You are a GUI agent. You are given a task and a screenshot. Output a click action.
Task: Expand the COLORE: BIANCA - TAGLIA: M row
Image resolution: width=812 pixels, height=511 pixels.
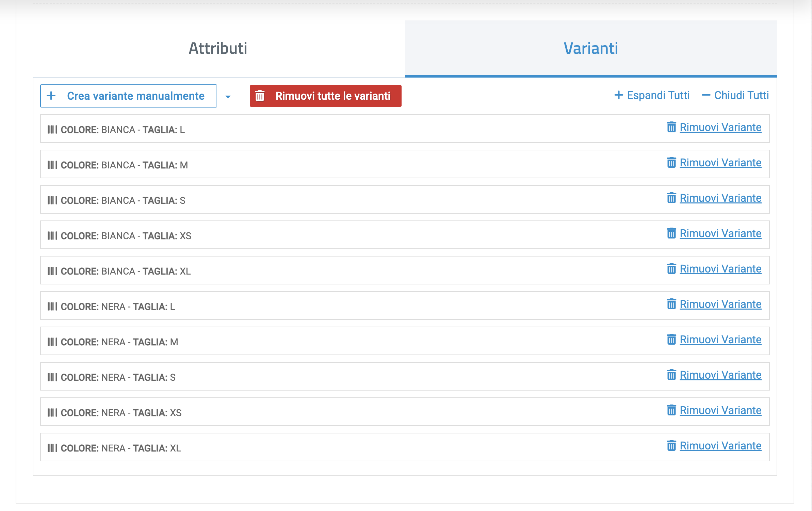[x=405, y=164]
